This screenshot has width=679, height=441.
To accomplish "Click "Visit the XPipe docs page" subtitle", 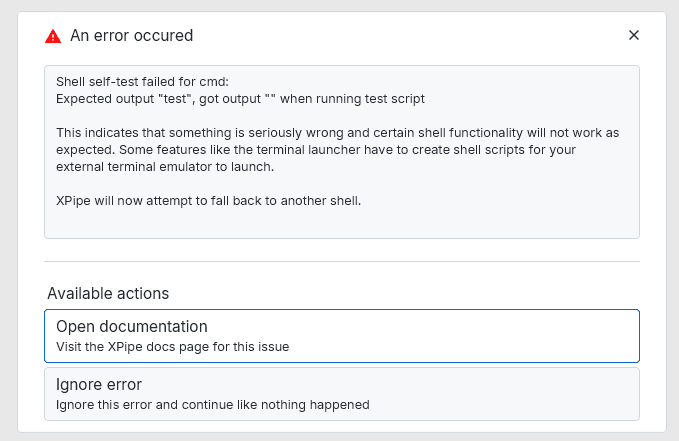I will [x=172, y=347].
